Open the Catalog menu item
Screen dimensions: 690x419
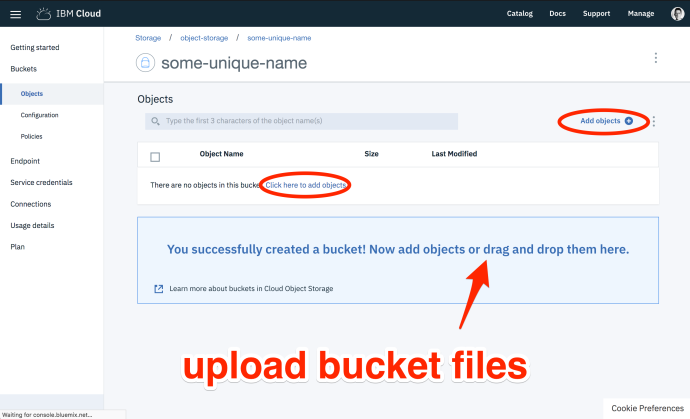coord(520,14)
